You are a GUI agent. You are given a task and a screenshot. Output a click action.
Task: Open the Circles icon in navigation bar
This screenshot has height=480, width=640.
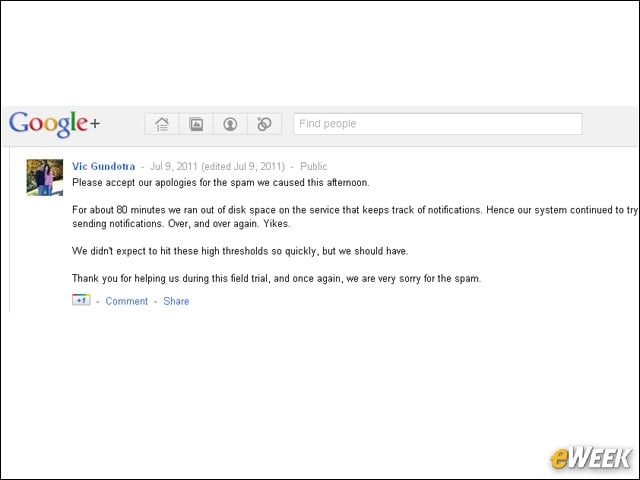[x=264, y=124]
